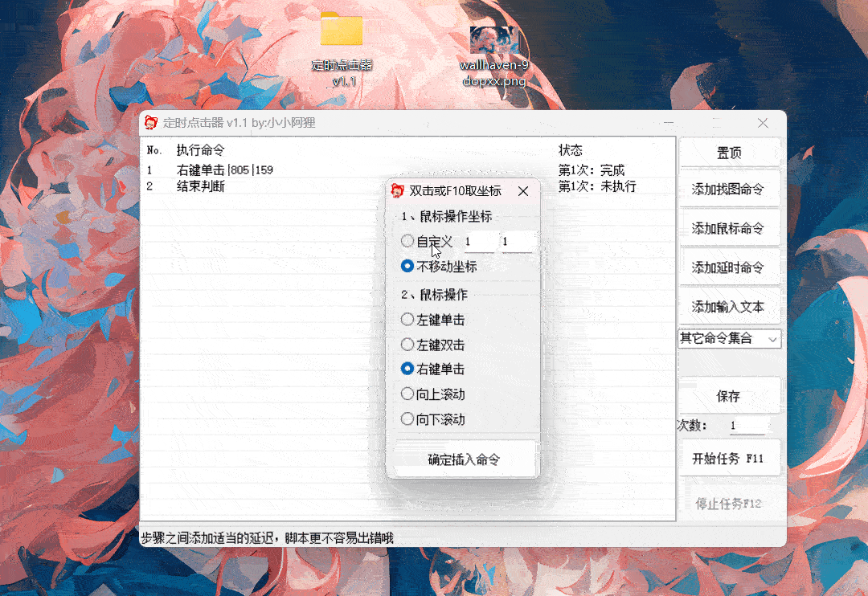Open the 定时点击器_v1.1 desktop folder

coord(342,49)
